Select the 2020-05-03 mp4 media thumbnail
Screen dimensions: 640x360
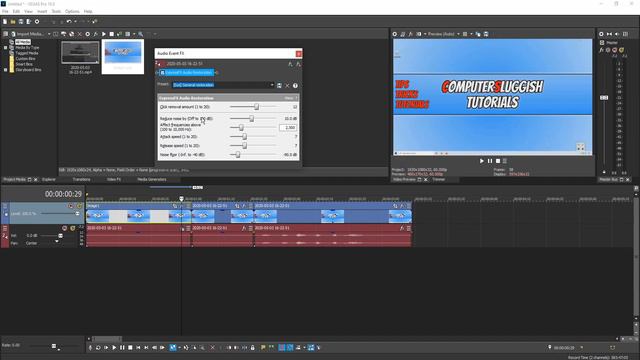point(80,53)
